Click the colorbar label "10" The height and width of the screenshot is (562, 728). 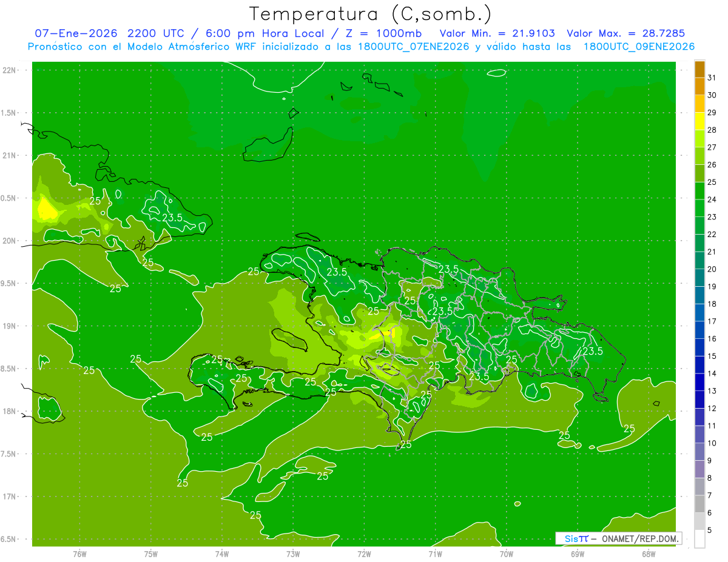pos(712,443)
